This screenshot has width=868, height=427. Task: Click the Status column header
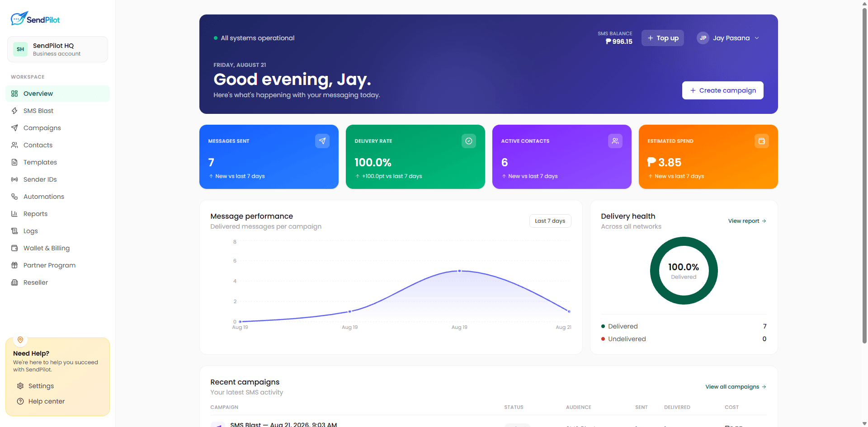514,407
